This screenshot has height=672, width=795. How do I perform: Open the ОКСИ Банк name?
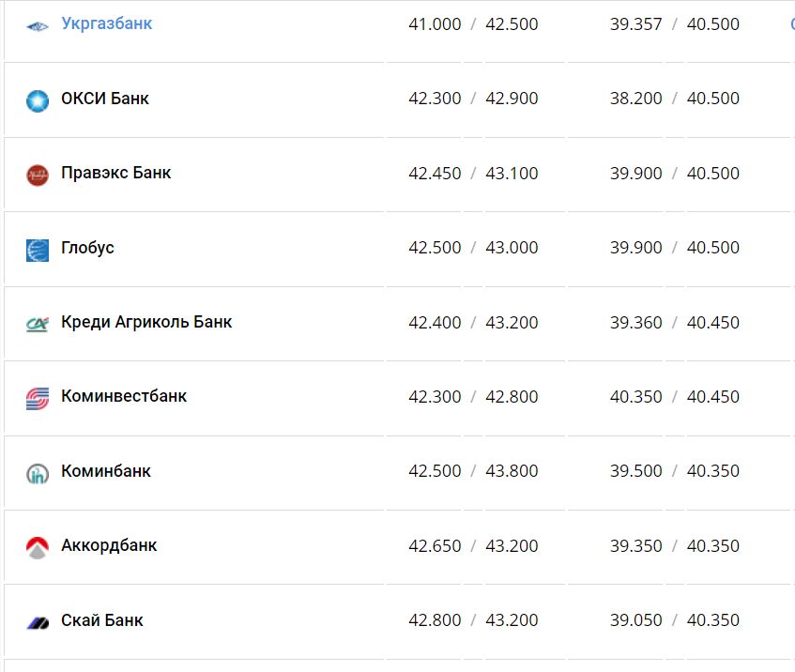tap(104, 99)
